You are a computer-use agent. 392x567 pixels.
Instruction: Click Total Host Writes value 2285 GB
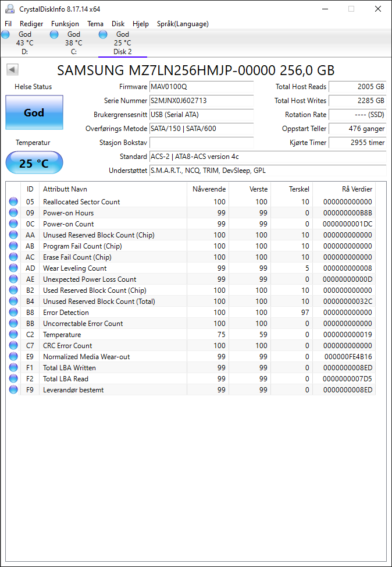pyautogui.click(x=358, y=101)
